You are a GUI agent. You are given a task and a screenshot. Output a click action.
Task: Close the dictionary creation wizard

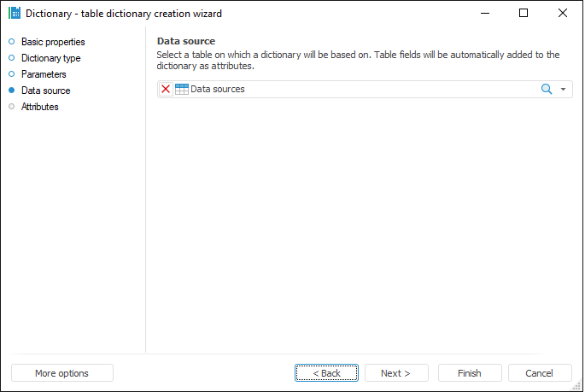563,14
